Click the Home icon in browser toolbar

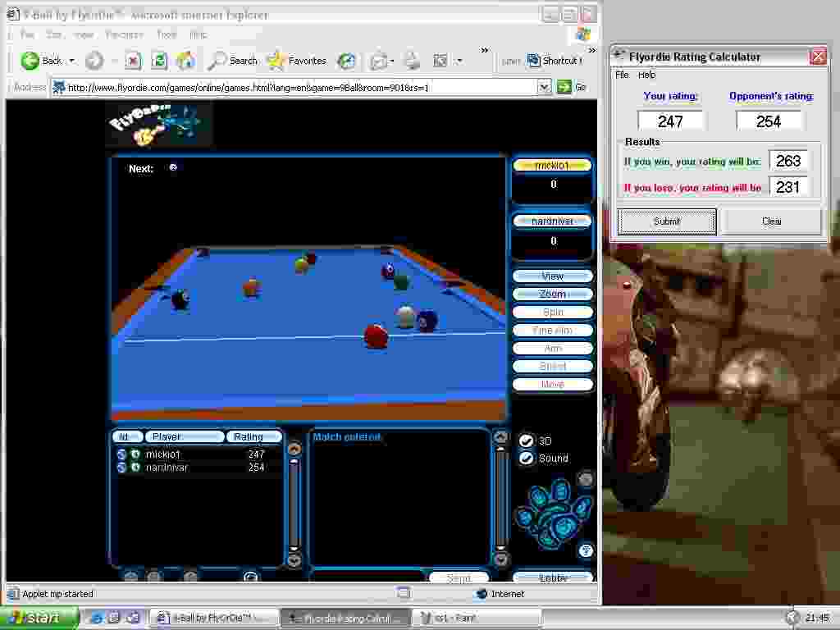click(x=185, y=61)
